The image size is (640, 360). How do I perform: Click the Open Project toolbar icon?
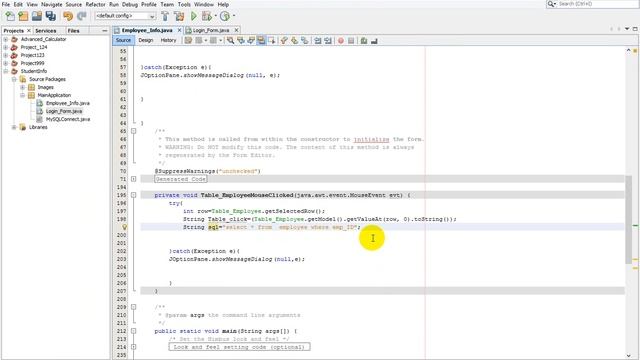point(37,16)
